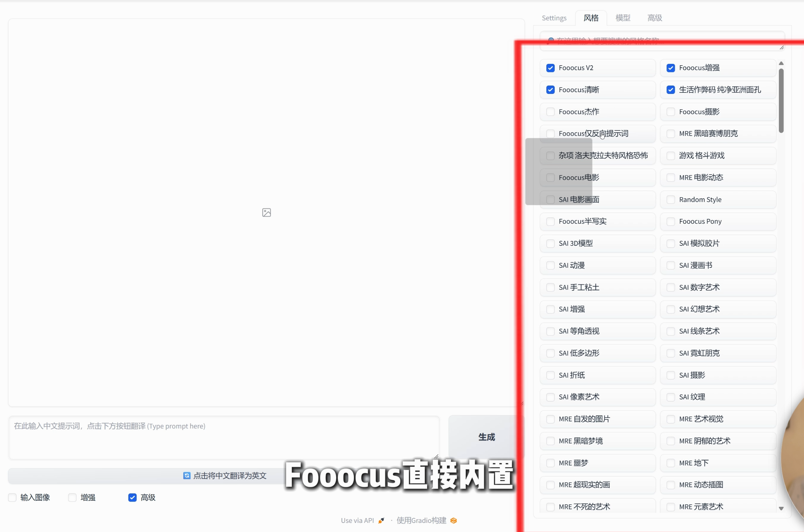Screen dimensions: 804x532
Task: Click the prompt text input box
Action: tap(224, 437)
